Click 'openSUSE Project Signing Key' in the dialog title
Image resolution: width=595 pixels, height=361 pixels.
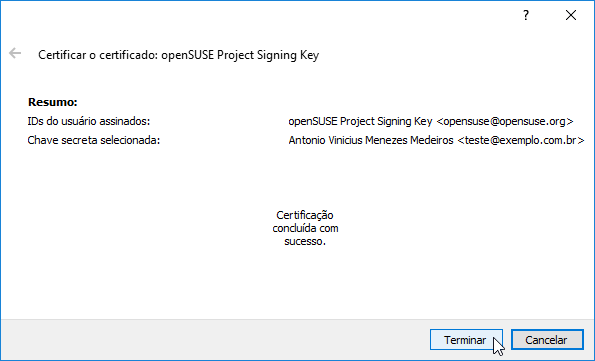click(x=240, y=55)
